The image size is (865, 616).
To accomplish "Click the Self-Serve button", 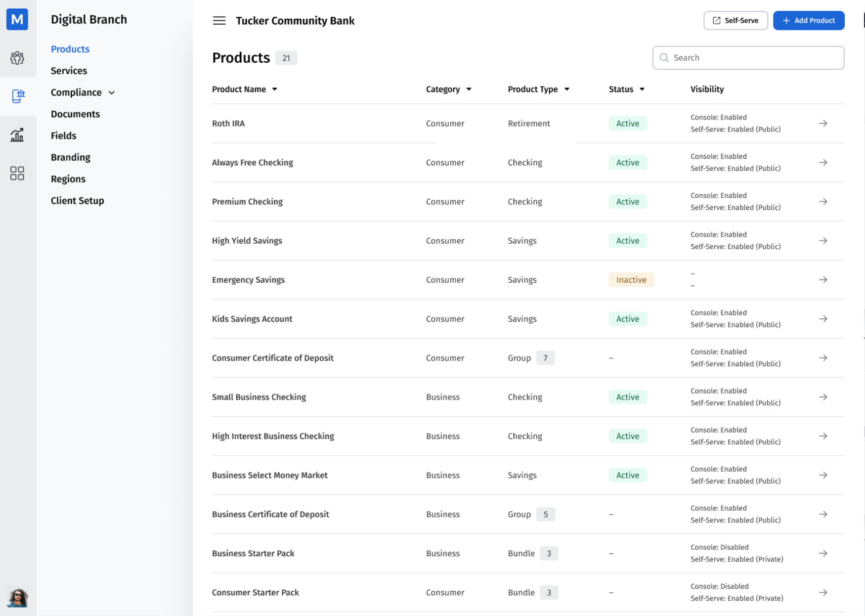I will click(x=736, y=21).
